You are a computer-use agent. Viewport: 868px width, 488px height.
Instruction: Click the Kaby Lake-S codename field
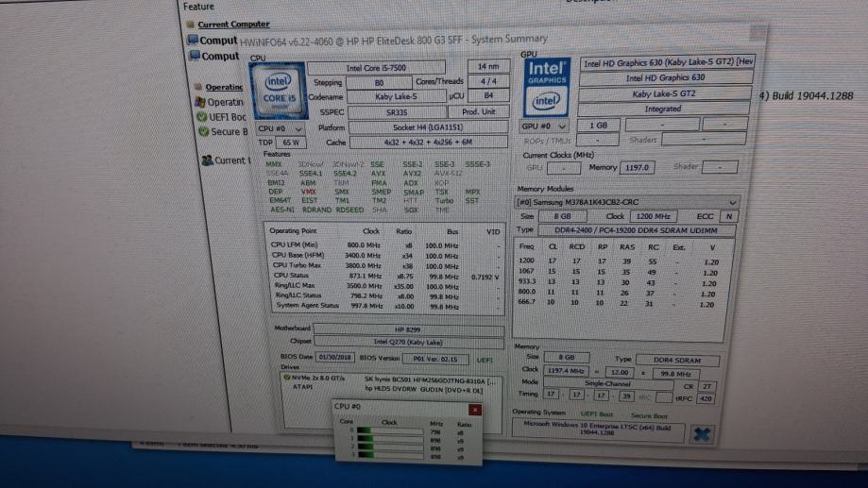pyautogui.click(x=396, y=97)
